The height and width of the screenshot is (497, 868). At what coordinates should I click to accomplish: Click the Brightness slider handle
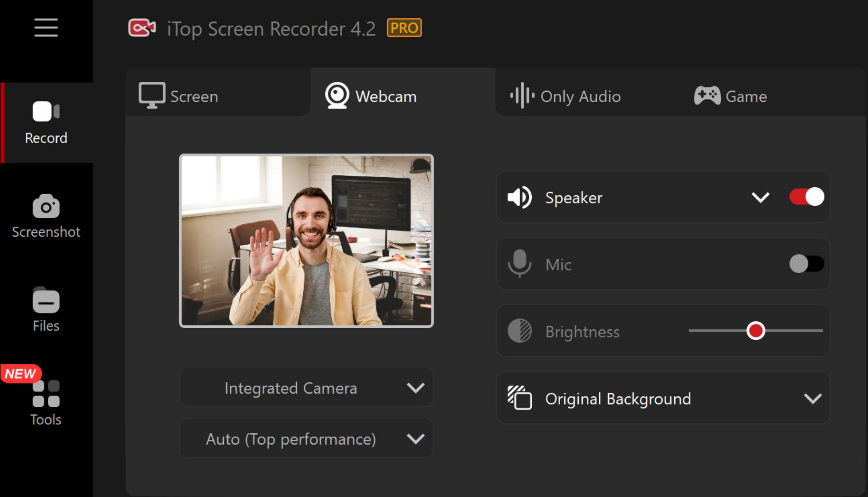pyautogui.click(x=756, y=331)
